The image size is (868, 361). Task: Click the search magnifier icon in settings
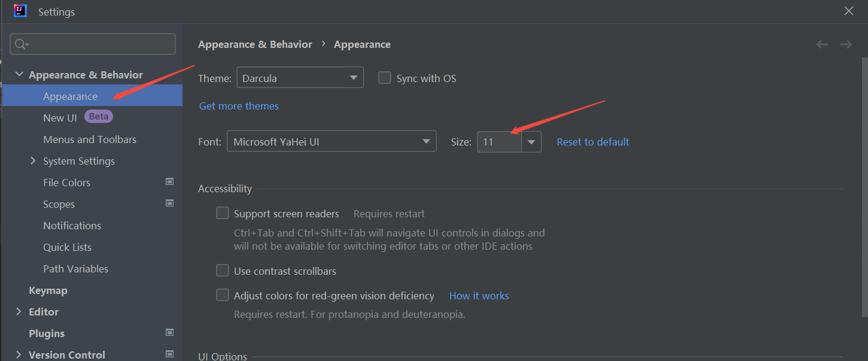[x=21, y=44]
